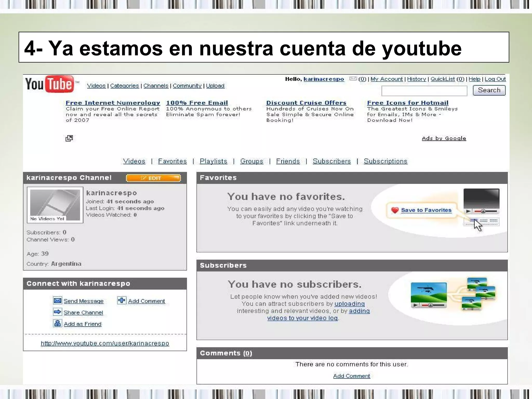Open Categories in the top navigation

(124, 86)
